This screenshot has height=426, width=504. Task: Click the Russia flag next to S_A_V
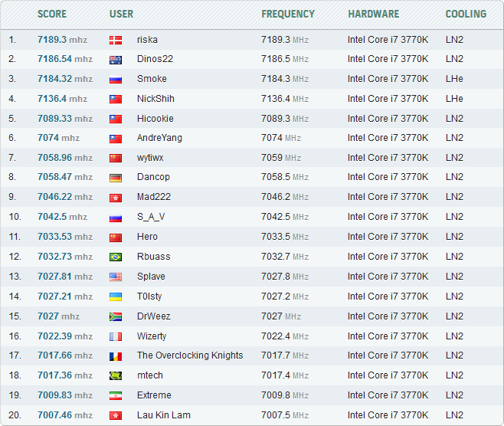click(x=116, y=218)
